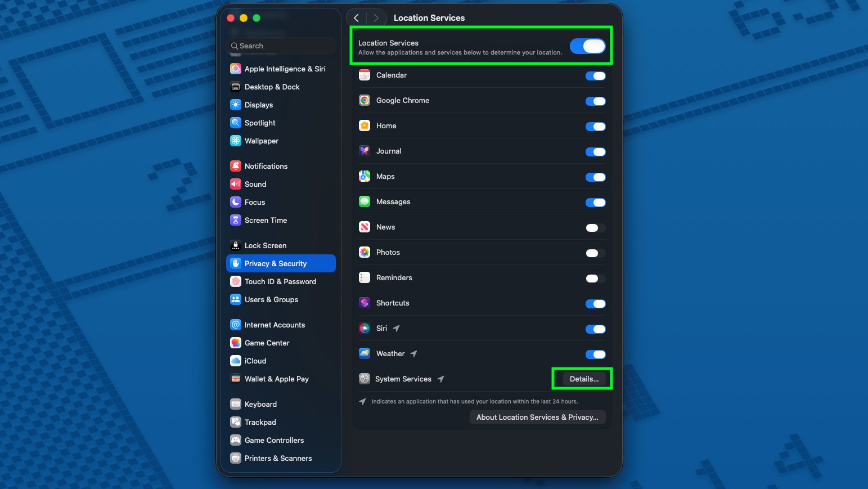Click the Maps app icon
The image size is (868, 489).
[365, 176]
